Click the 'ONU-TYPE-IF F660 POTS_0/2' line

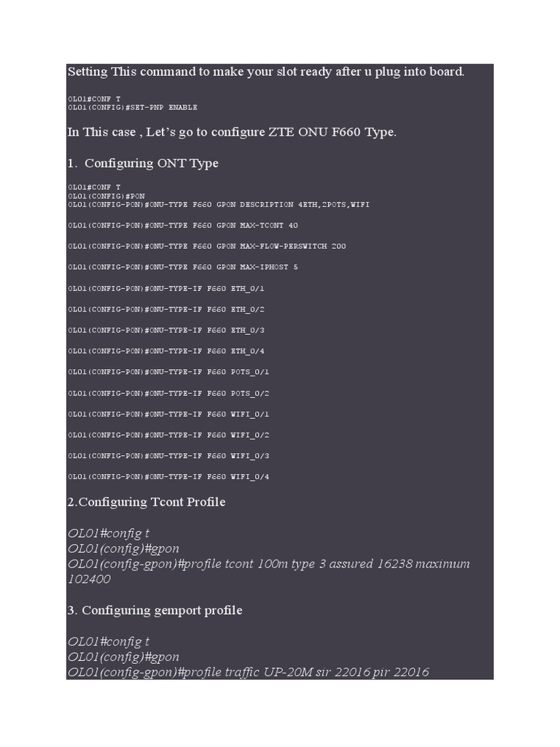coord(168,393)
